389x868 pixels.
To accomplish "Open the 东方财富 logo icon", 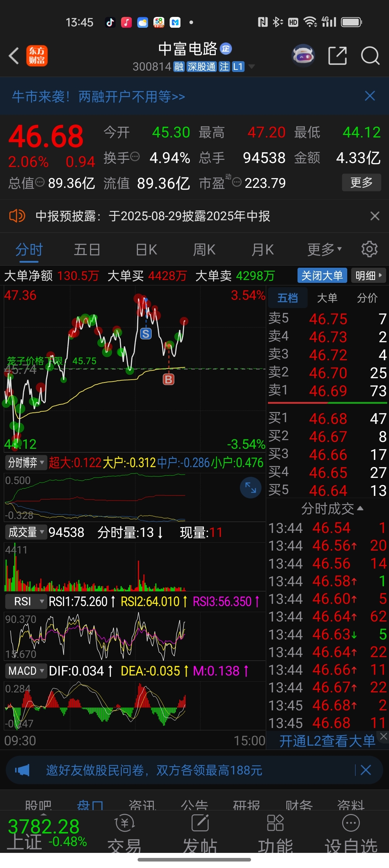I will click(x=37, y=56).
